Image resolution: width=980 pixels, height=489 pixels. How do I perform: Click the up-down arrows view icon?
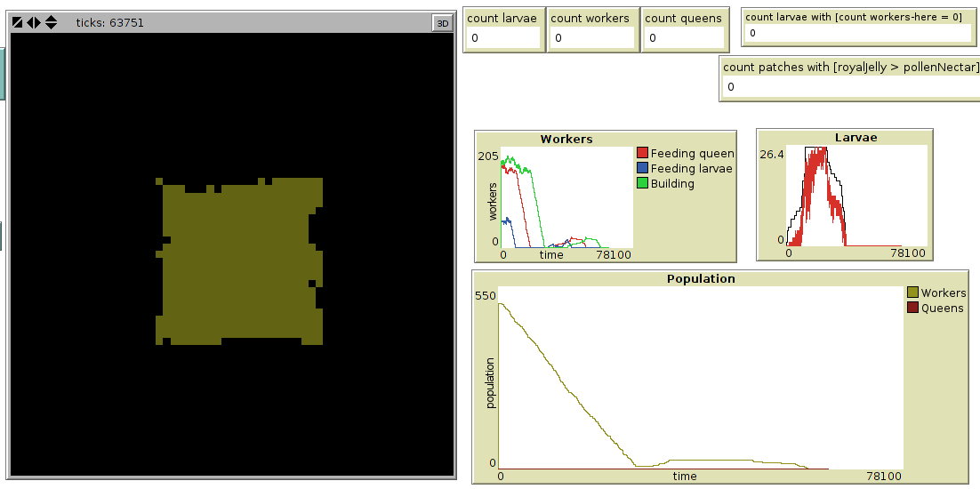pyautogui.click(x=51, y=22)
